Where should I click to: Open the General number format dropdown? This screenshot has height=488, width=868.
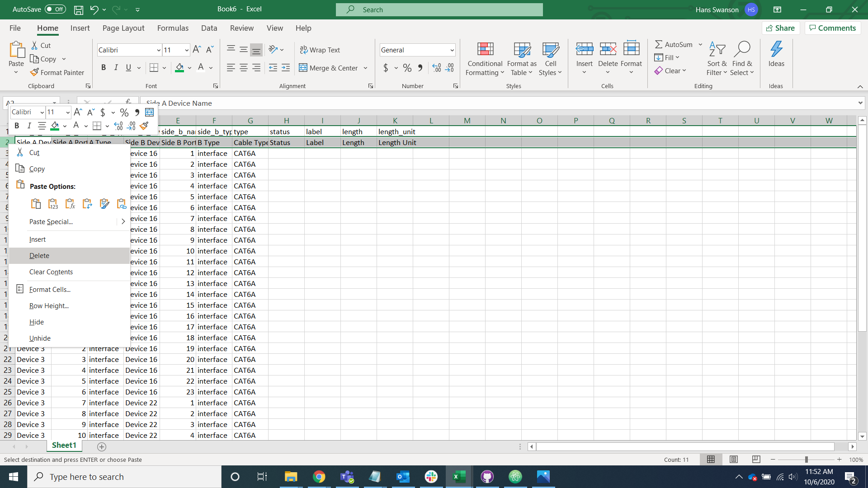click(452, 50)
